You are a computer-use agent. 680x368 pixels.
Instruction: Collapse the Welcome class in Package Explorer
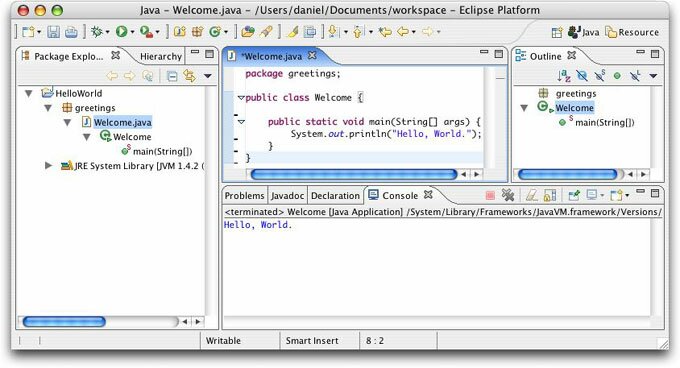[x=87, y=137]
